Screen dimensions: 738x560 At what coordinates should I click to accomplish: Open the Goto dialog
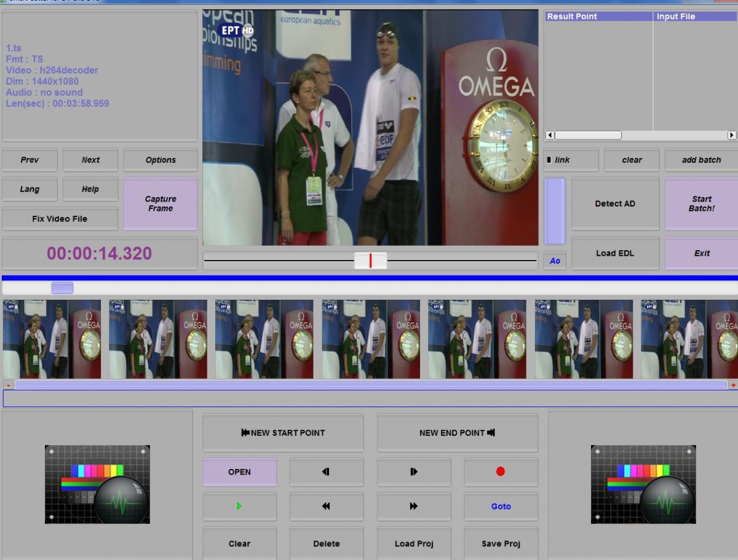[501, 506]
